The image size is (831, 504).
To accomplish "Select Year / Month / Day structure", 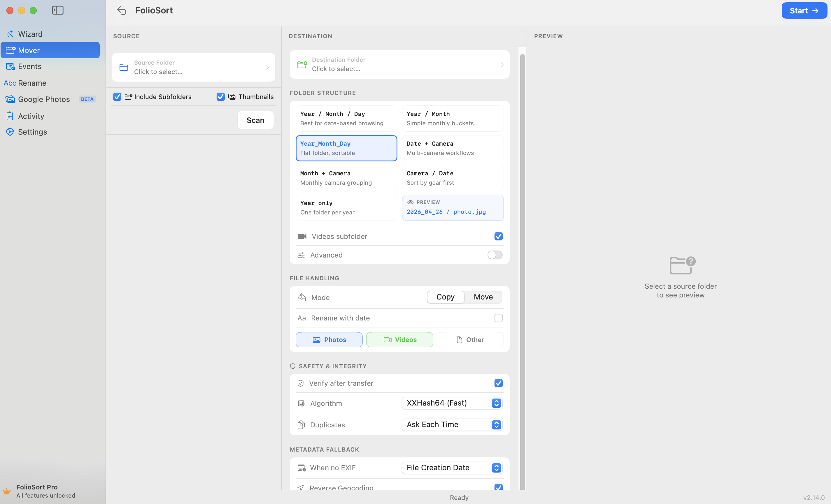I will 346,119.
